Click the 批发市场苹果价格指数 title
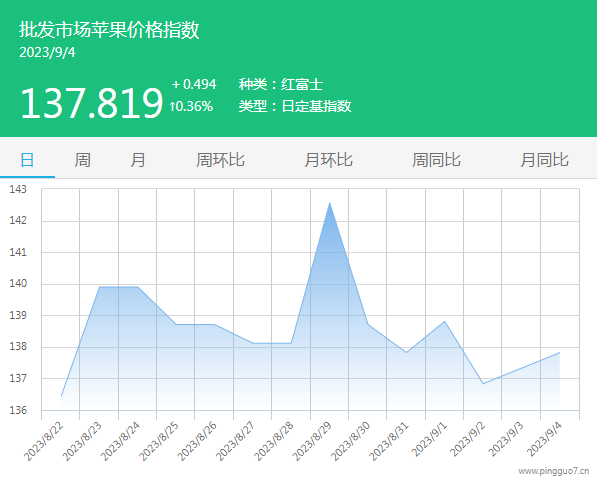The image size is (597, 480). tap(109, 30)
